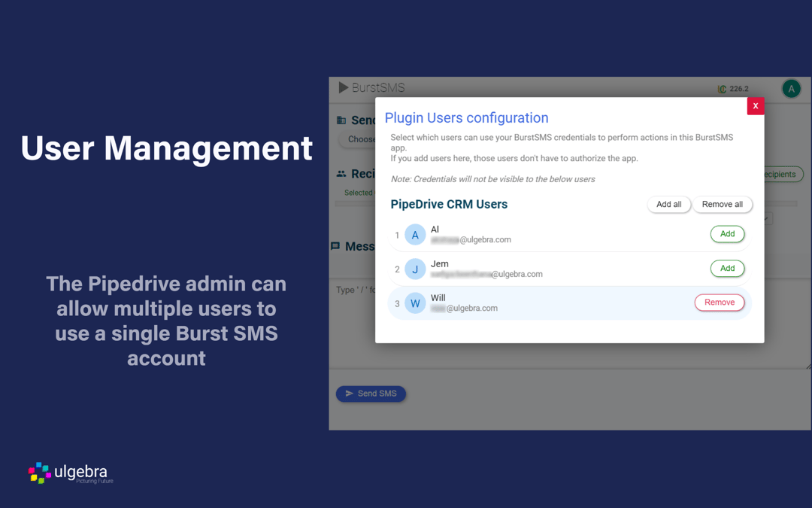
Task: Click the credits coin icon next to 226.2
Action: pyautogui.click(x=723, y=88)
